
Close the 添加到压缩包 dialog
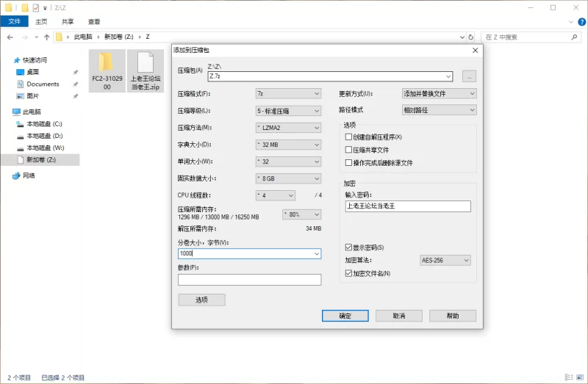click(475, 50)
